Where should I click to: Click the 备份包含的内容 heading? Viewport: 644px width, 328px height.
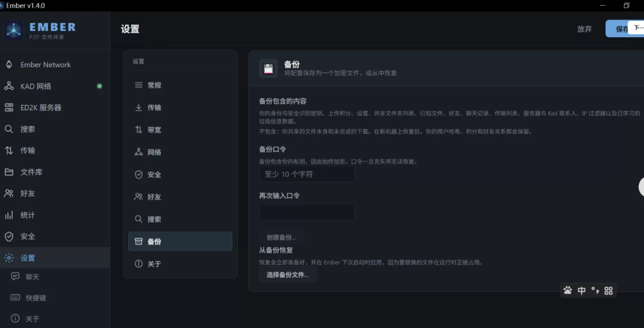282,101
